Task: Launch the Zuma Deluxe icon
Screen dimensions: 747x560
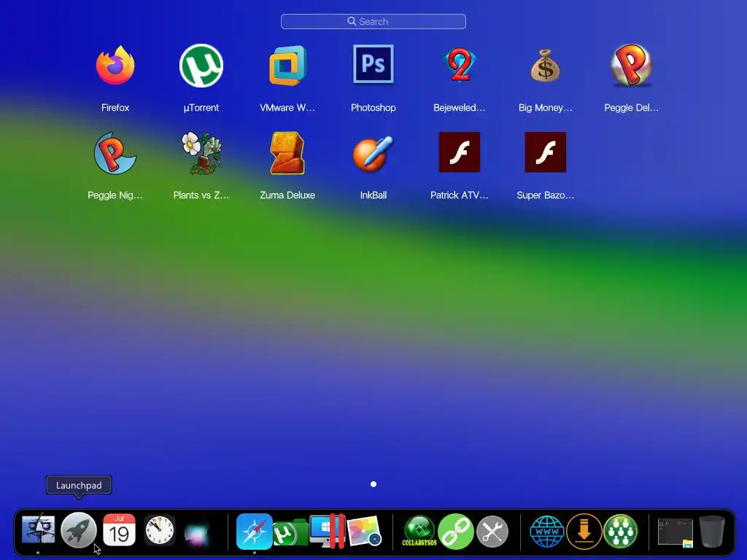Action: click(287, 153)
